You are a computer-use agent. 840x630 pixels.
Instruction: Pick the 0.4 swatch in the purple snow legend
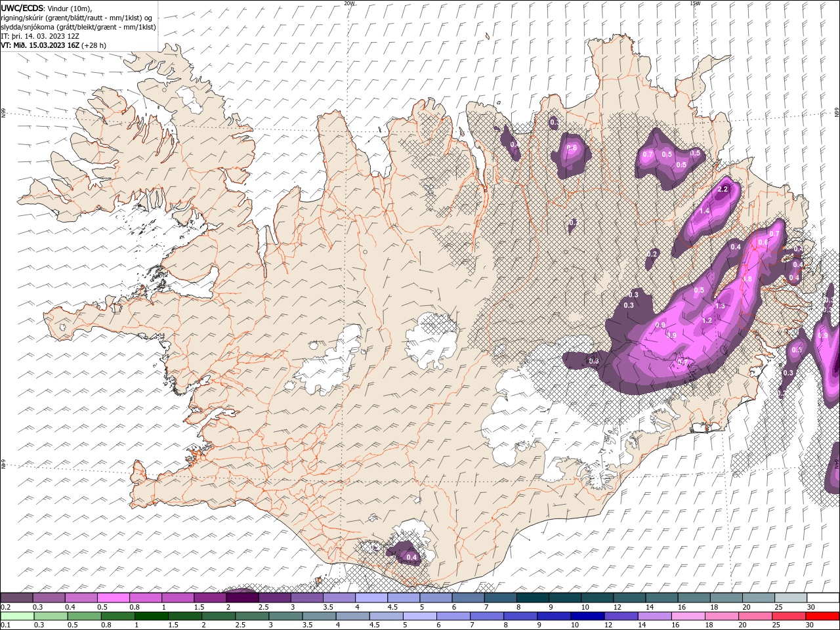click(81, 598)
